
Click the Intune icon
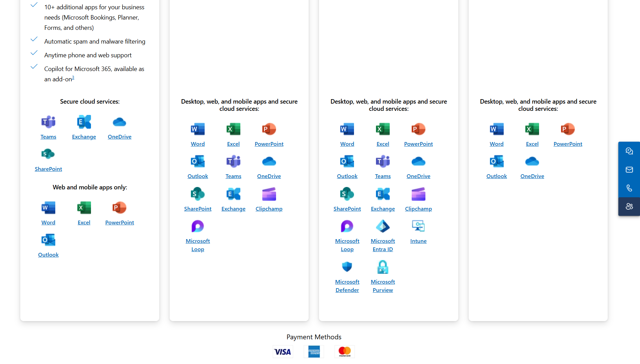click(418, 226)
